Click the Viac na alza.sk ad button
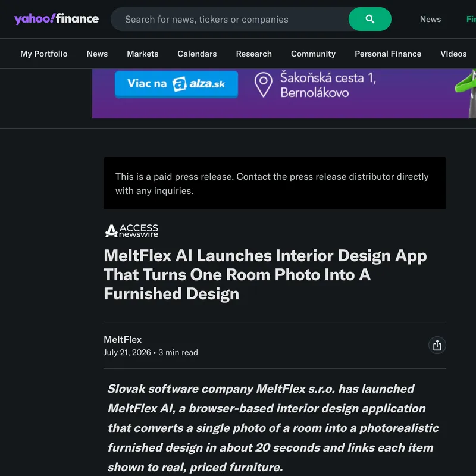This screenshot has height=476, width=476. coord(176,84)
